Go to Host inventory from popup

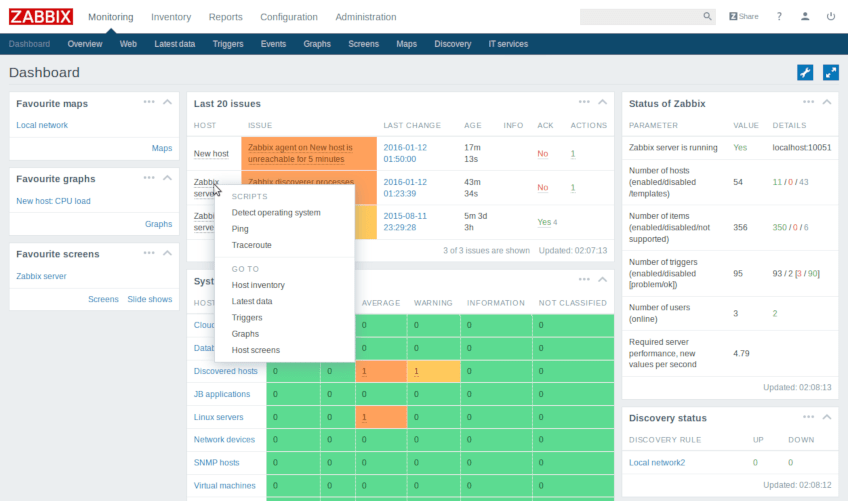pyautogui.click(x=258, y=285)
